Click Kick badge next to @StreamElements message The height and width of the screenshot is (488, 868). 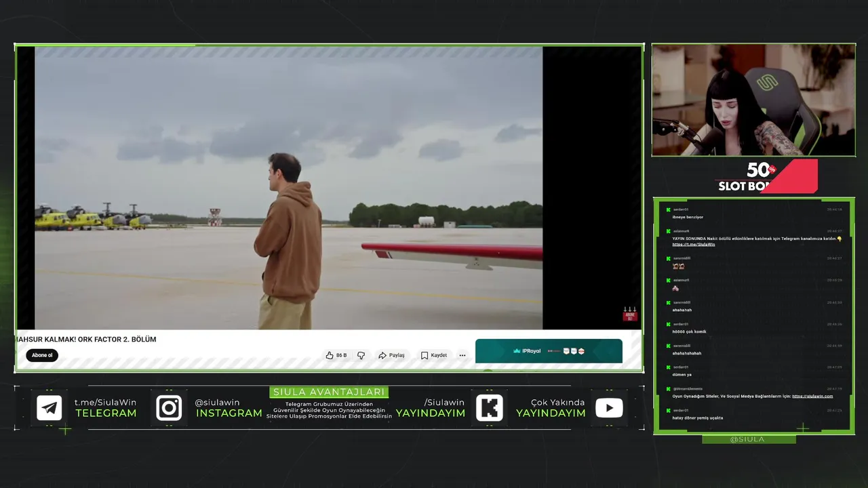pos(668,388)
